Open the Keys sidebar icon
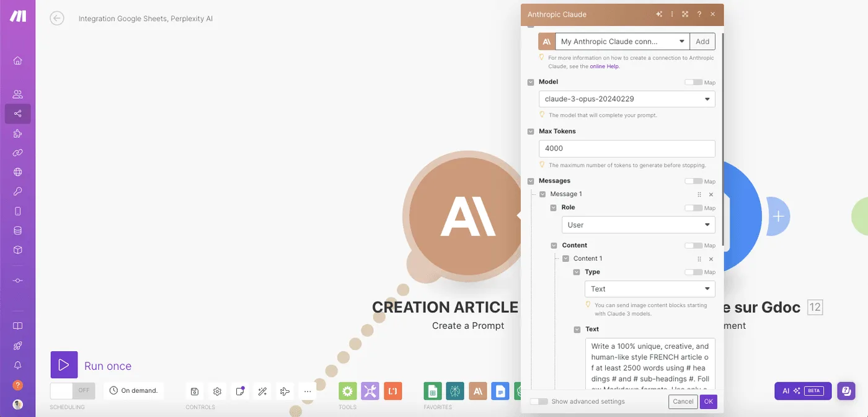This screenshot has width=868, height=417. (17, 192)
